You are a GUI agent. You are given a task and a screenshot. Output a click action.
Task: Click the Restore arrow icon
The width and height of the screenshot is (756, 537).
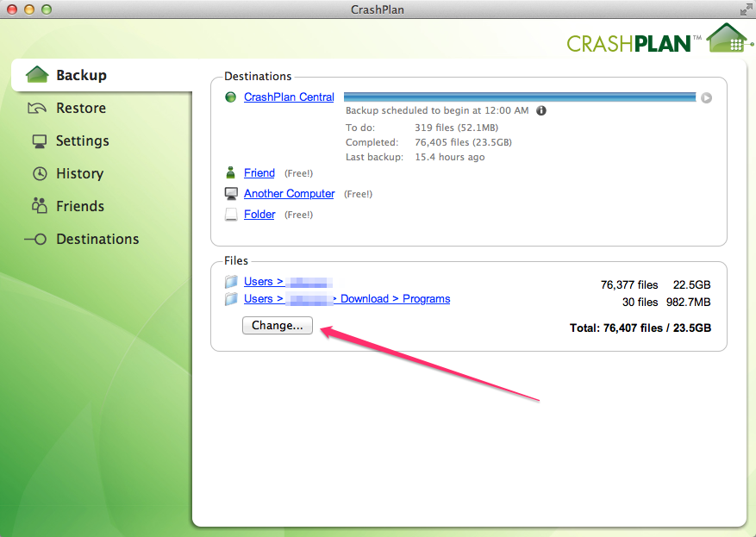coord(37,108)
